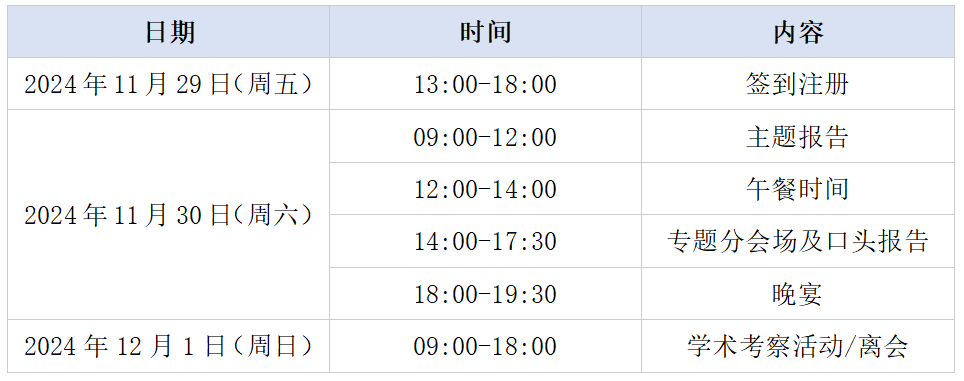Screen dimensions: 964x381
Task: Select the 签到注册 content cell
Action: point(799,84)
